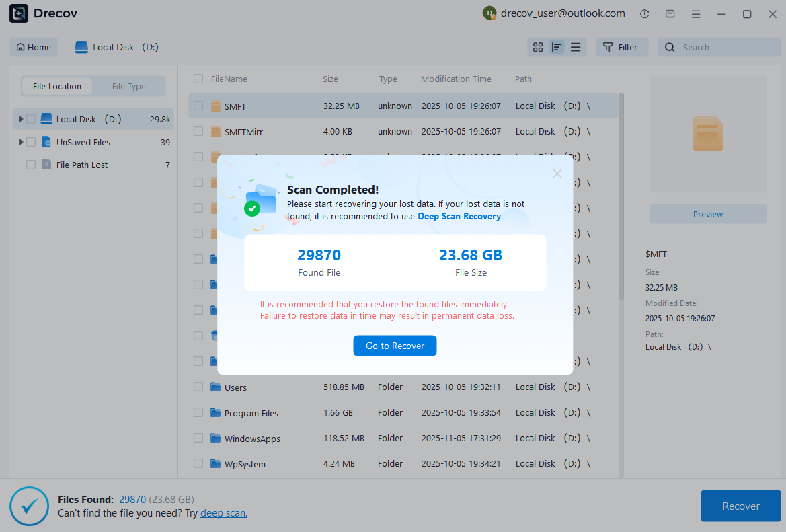Screen dimensions: 786x532
Task: Switch to compact list view layout
Action: [x=576, y=47]
